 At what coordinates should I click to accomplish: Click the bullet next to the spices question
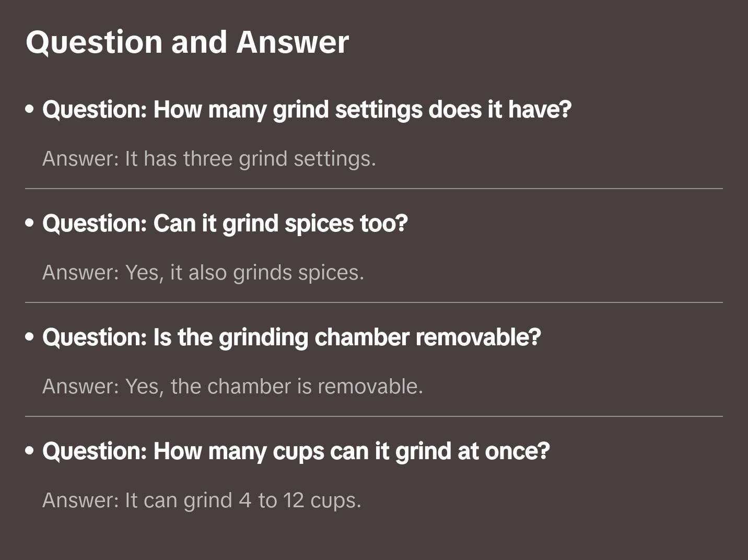coord(30,224)
